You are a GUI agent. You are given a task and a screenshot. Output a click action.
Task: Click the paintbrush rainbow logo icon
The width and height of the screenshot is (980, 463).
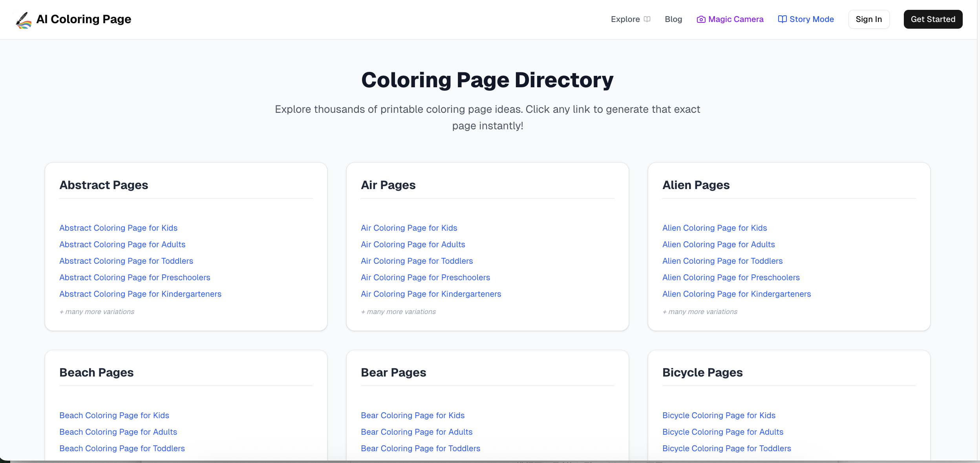24,20
